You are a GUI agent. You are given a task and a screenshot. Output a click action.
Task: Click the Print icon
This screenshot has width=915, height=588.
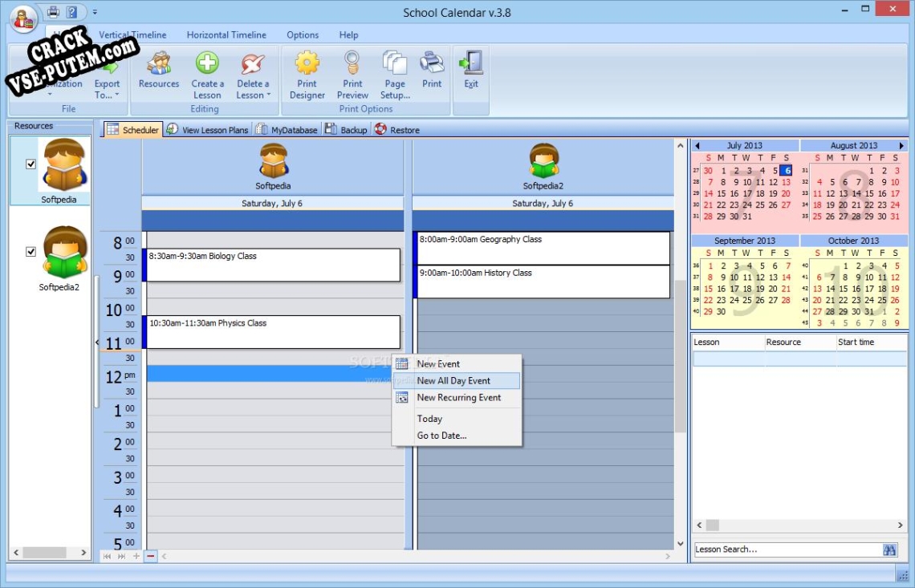(432, 64)
